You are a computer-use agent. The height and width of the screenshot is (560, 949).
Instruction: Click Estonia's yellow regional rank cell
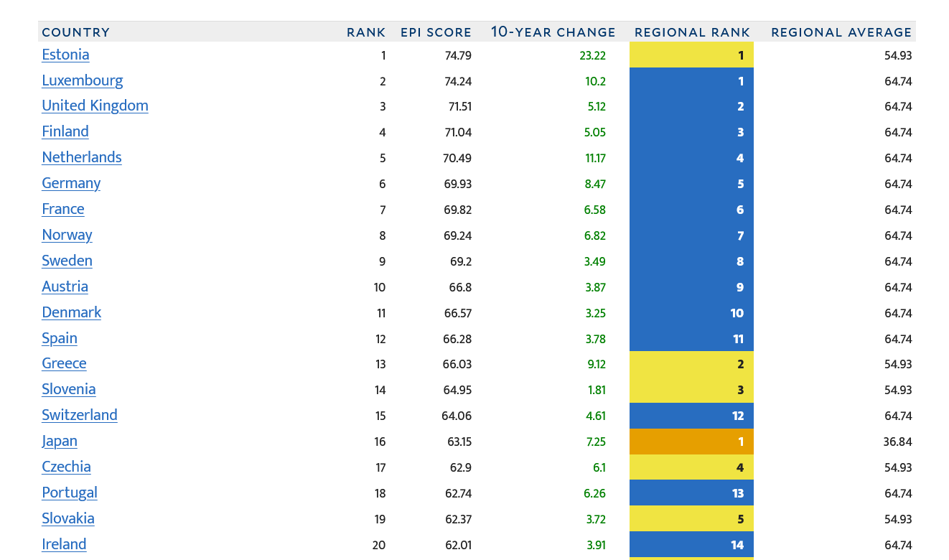click(x=691, y=55)
